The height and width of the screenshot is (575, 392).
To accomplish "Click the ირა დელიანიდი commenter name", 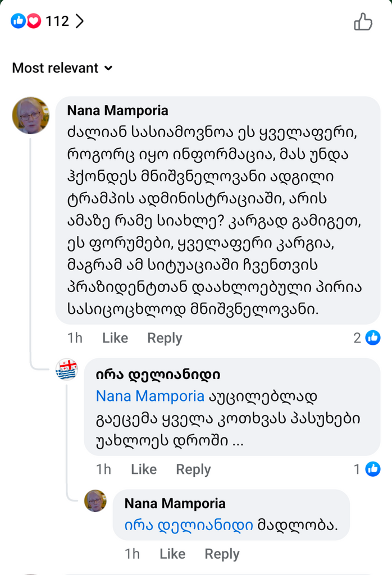I will pyautogui.click(x=158, y=374).
